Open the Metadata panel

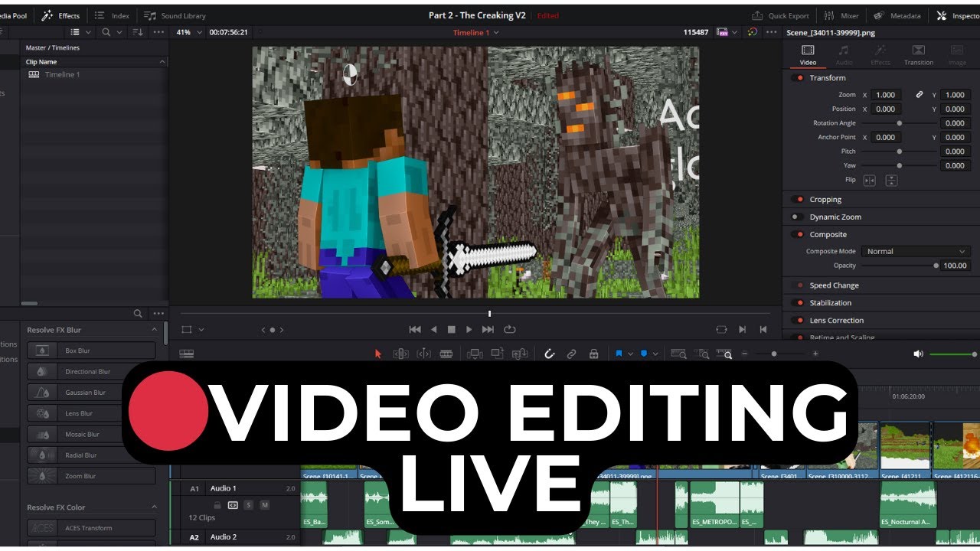tap(897, 15)
